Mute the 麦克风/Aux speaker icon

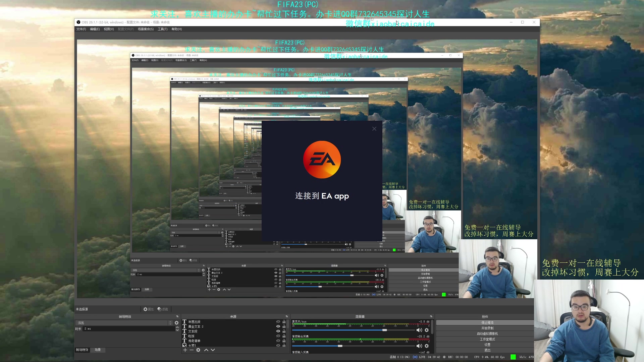point(419,330)
